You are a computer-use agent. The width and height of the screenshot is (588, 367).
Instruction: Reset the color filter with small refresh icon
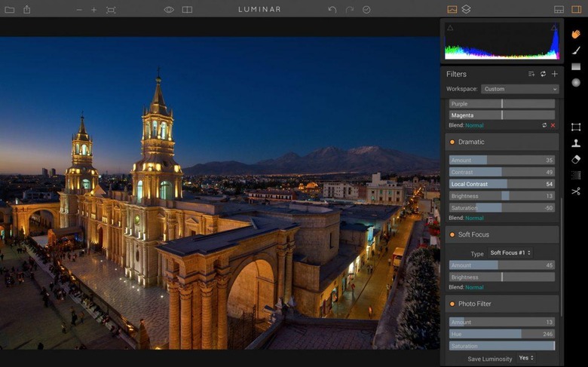point(544,125)
